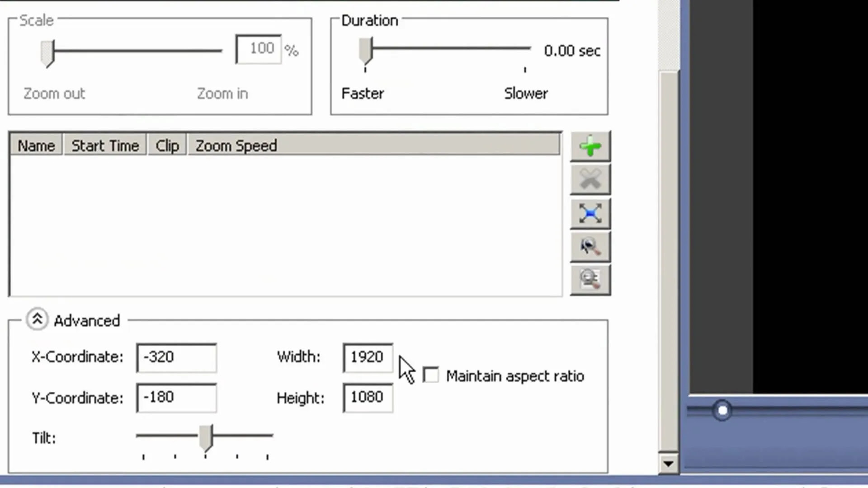Click the Scale slider handle

click(x=47, y=53)
